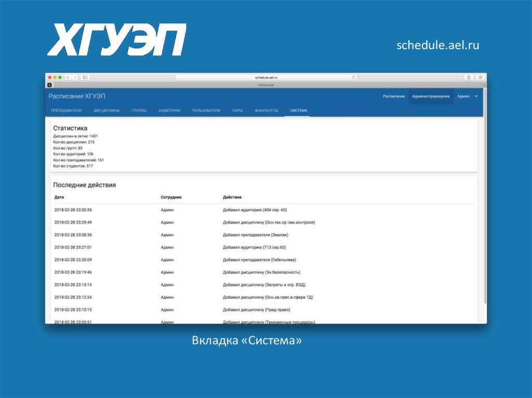This screenshot has height=398, width=532.
Task: Click the Статистика heading
Action: tap(70, 128)
